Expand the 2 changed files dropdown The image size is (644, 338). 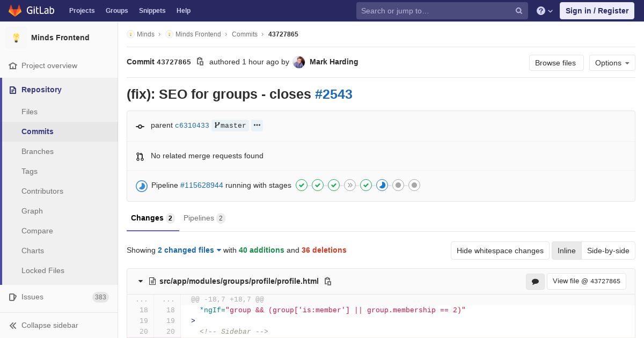pyautogui.click(x=189, y=250)
